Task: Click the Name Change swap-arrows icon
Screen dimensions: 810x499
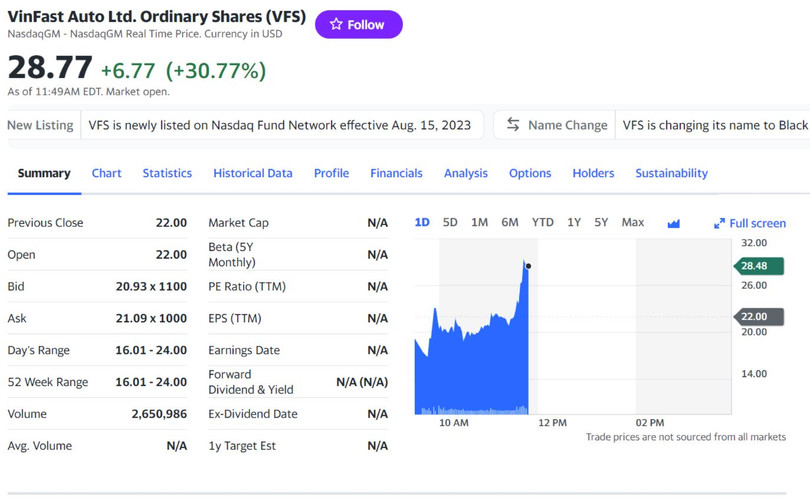Action: click(x=513, y=125)
